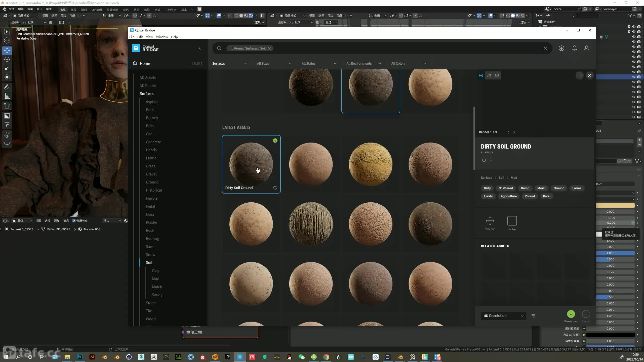Open the All States filter dropdown
This screenshot has height=362, width=644.
(319, 63)
